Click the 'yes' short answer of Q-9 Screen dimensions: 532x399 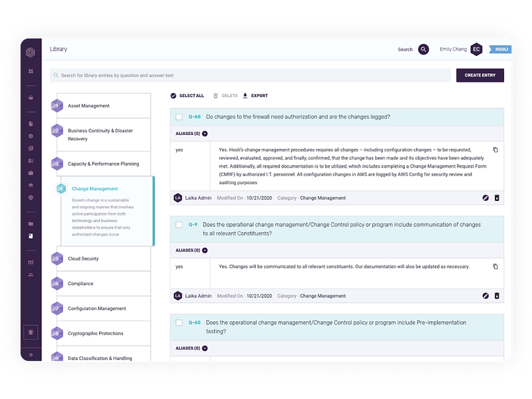pos(179,267)
